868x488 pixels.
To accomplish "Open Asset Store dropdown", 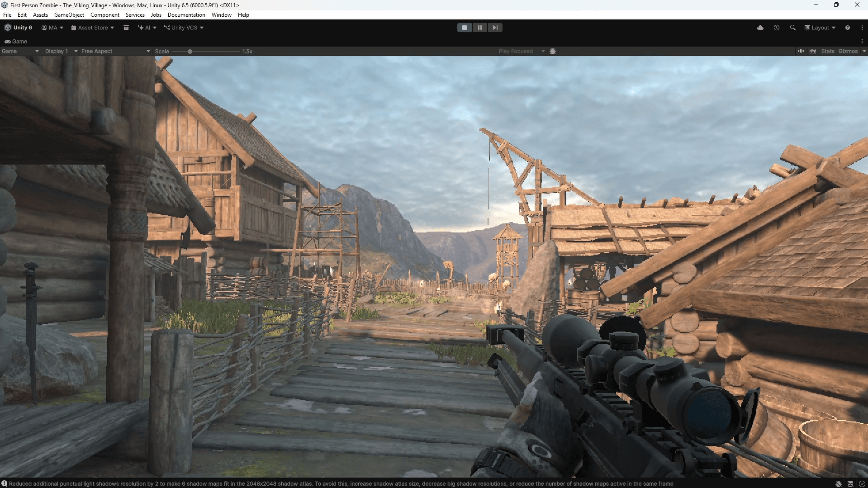I will (93, 28).
